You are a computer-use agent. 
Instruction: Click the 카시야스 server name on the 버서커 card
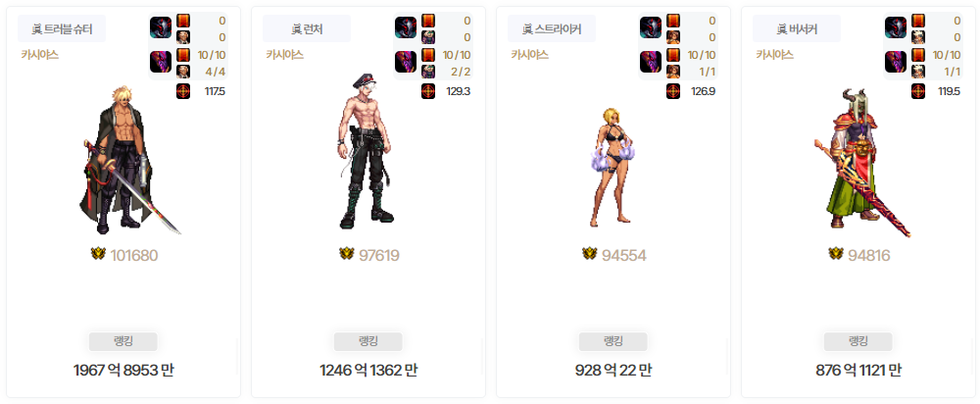775,54
